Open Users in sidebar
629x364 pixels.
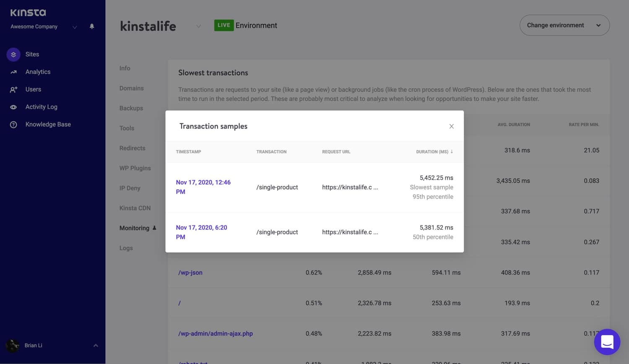click(33, 90)
